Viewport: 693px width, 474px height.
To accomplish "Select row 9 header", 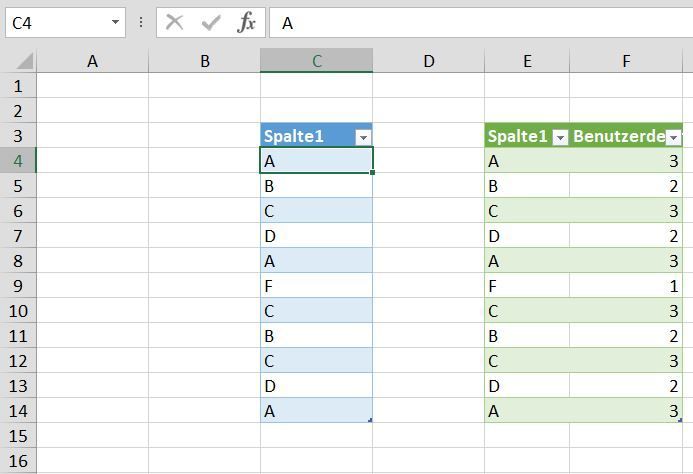I will 17,286.
